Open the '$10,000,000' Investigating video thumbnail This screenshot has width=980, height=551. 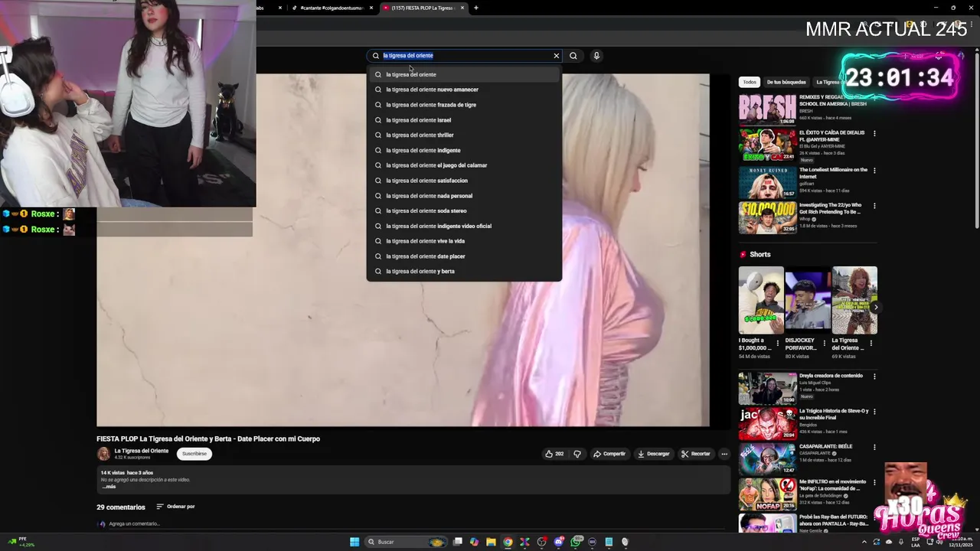(x=767, y=218)
